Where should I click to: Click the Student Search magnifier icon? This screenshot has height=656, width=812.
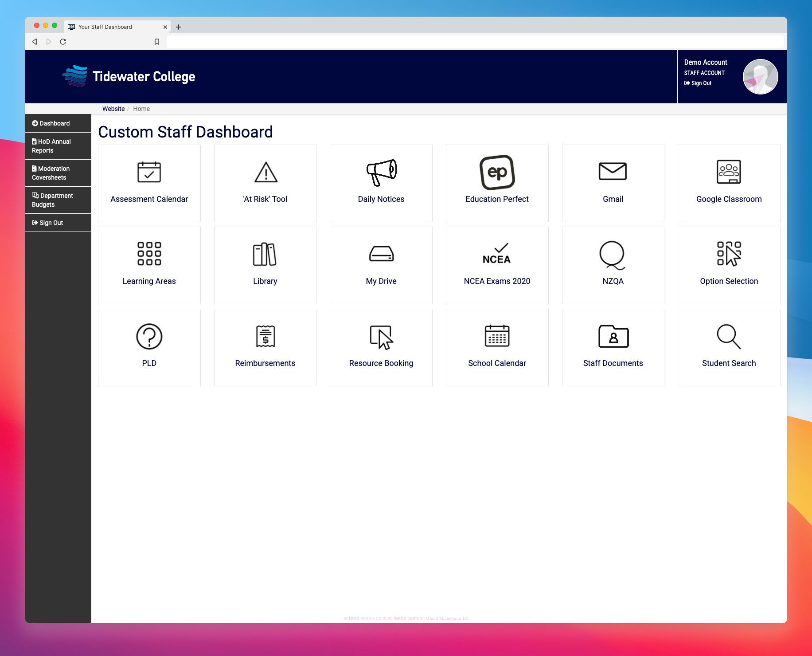729,336
